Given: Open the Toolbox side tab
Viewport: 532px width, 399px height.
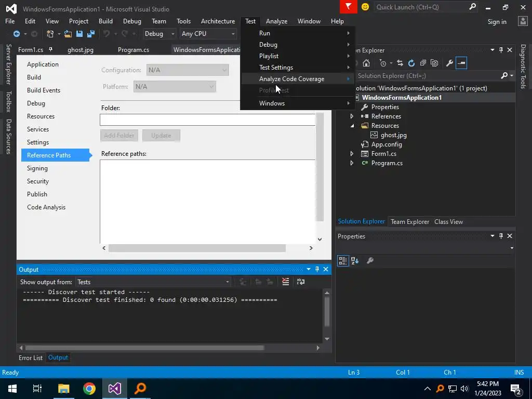Looking at the screenshot, I should click(x=8, y=101).
